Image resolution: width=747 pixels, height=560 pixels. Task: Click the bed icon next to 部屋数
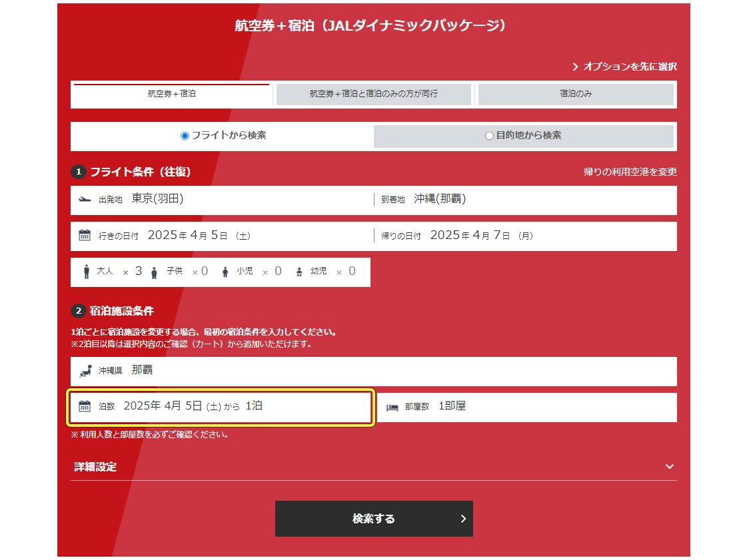(x=392, y=407)
